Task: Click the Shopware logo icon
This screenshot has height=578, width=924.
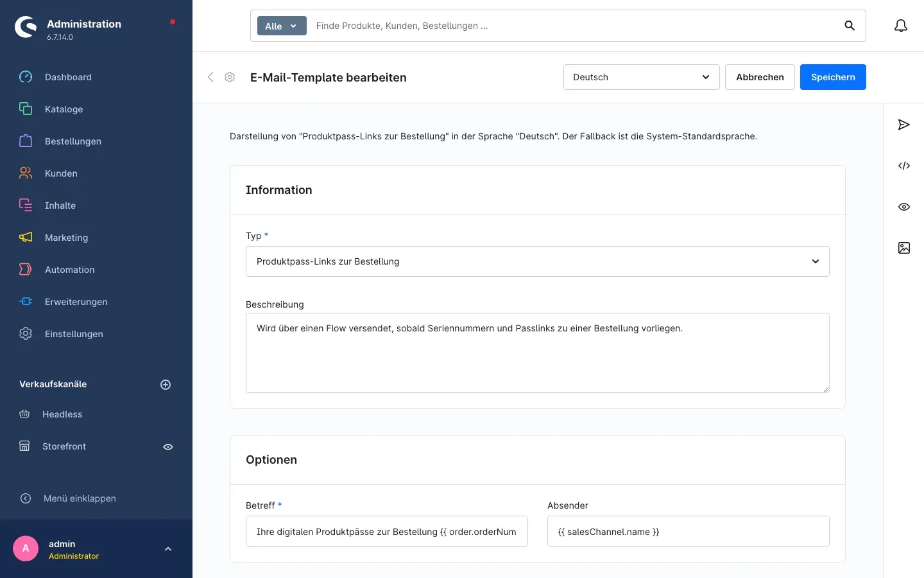Action: click(x=26, y=27)
